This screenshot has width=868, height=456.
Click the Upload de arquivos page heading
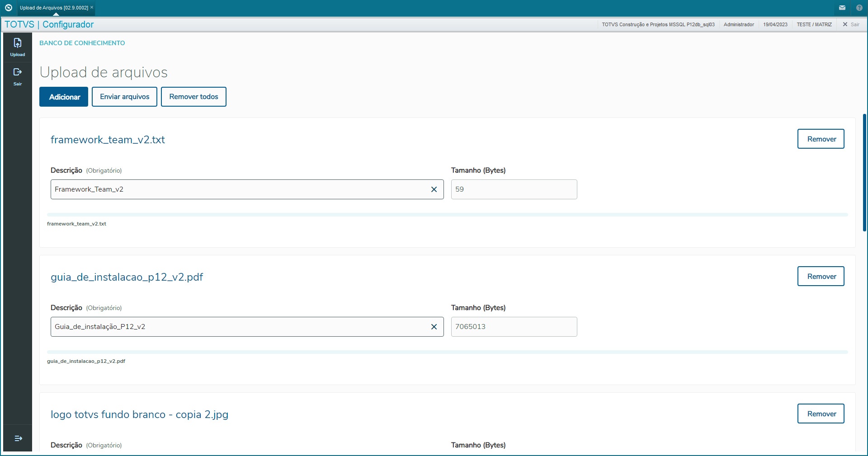(x=104, y=72)
